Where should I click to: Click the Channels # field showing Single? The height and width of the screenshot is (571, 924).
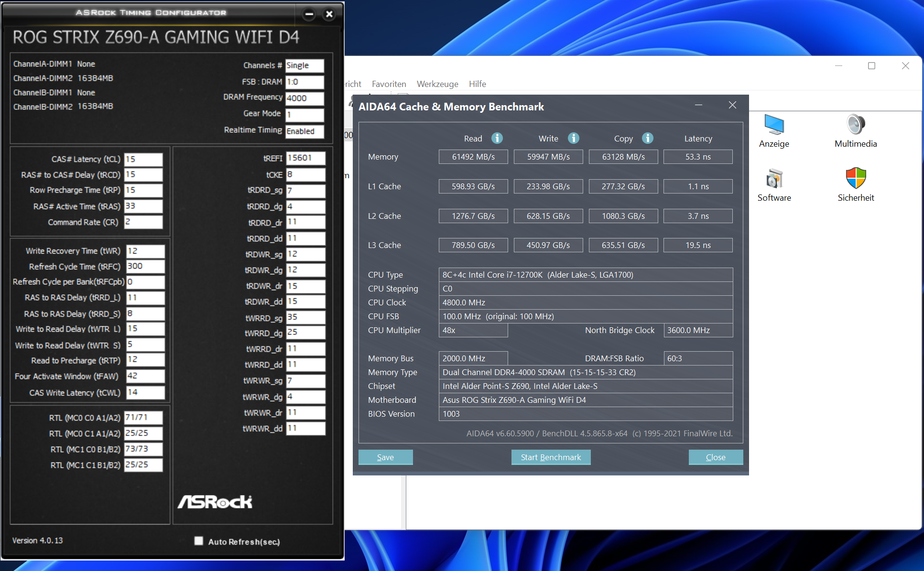pos(304,65)
